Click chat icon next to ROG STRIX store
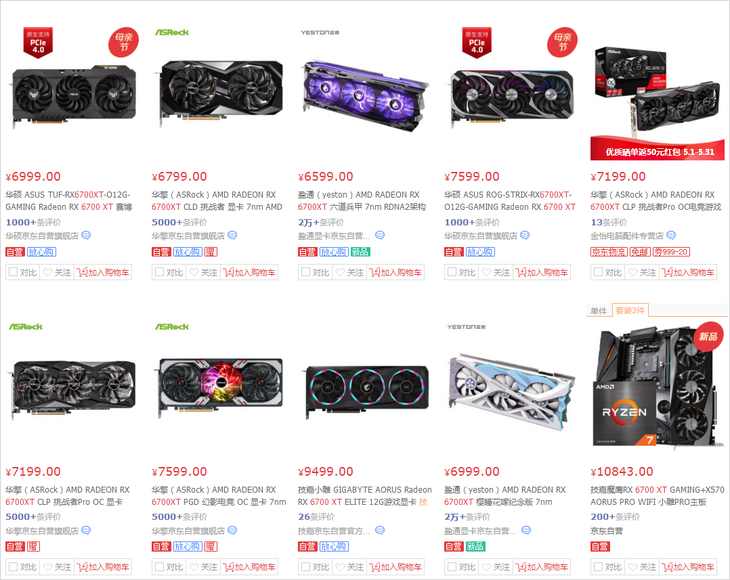Screen dimensions: 730x580 tap(525, 236)
